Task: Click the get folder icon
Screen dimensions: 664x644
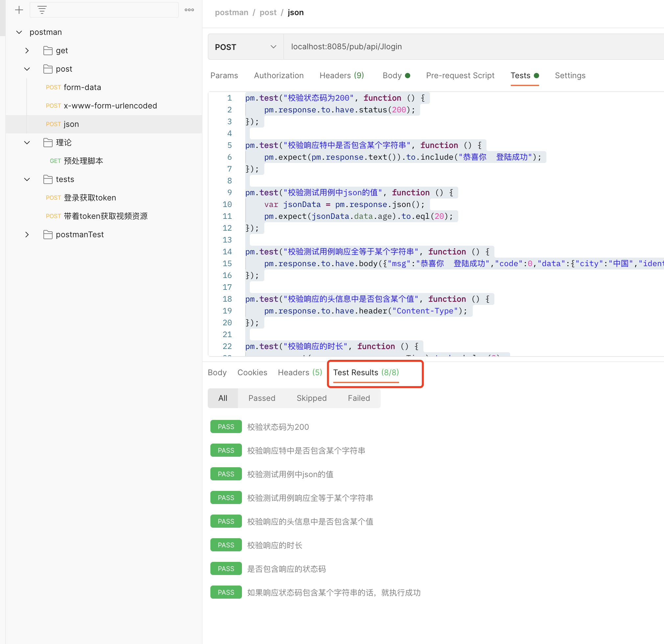Action: [48, 51]
